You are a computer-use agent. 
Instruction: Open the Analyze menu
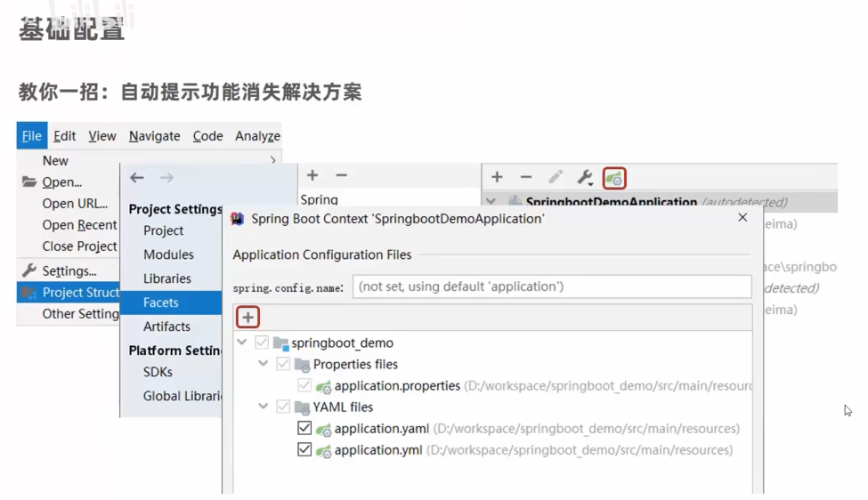pyautogui.click(x=257, y=135)
